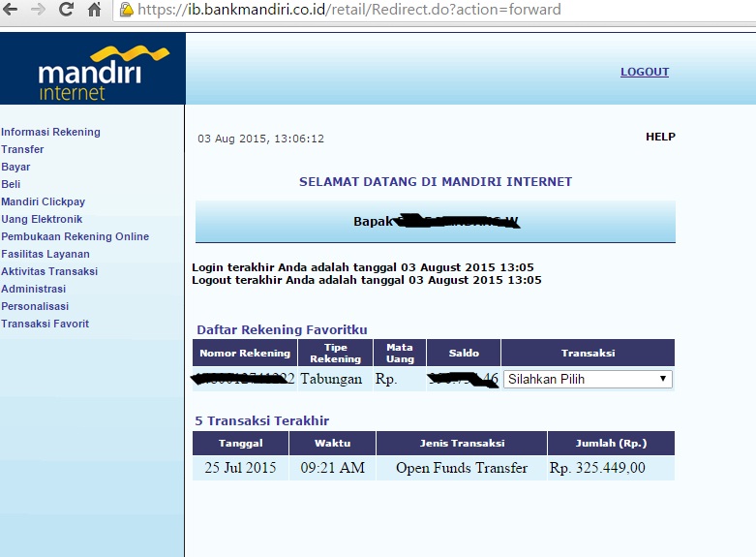Click the Daftar Rekening Favoritku heading
This screenshot has width=756, height=557.
(x=282, y=329)
